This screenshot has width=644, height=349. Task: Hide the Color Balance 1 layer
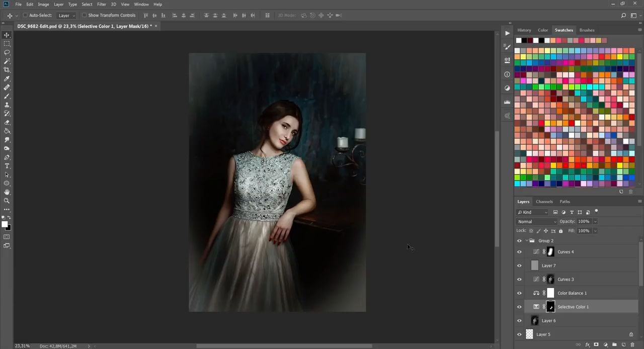point(519,293)
